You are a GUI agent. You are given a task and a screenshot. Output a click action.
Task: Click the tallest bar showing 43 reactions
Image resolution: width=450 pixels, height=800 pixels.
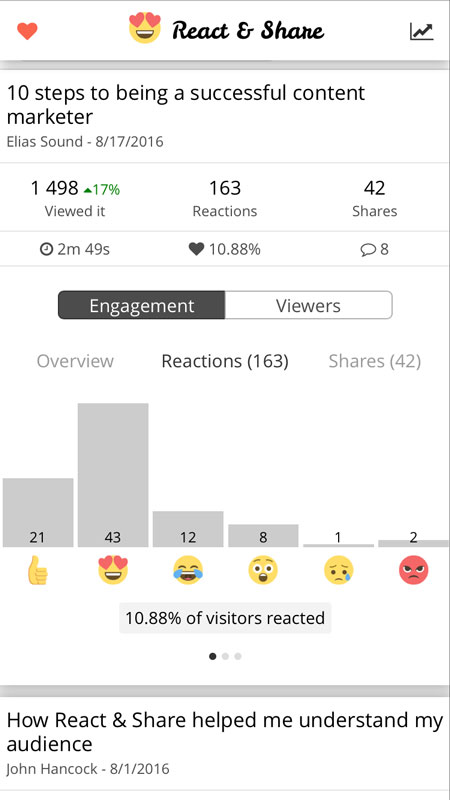[x=113, y=475]
